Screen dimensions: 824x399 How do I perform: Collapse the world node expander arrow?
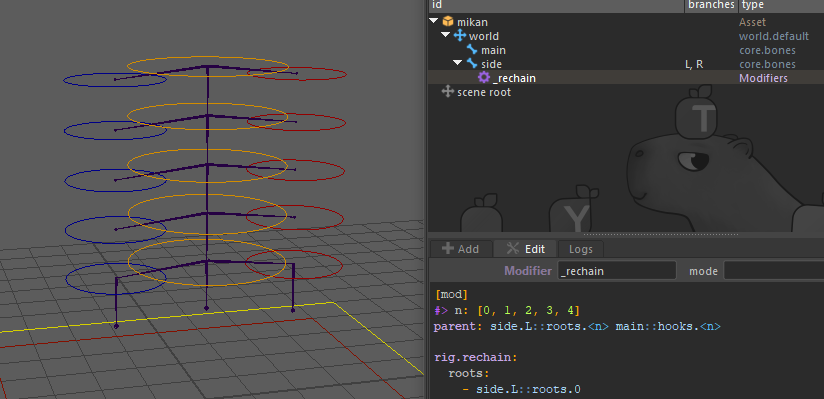click(x=446, y=35)
